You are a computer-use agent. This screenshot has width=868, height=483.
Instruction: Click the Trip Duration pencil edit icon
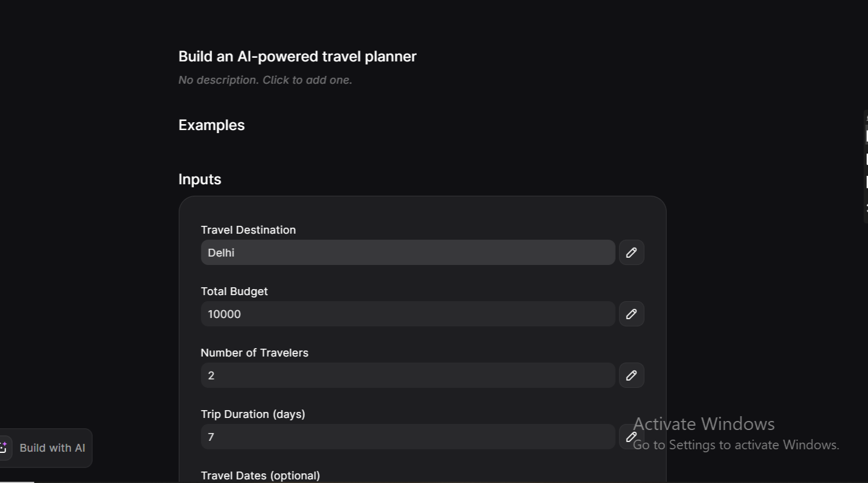click(631, 437)
